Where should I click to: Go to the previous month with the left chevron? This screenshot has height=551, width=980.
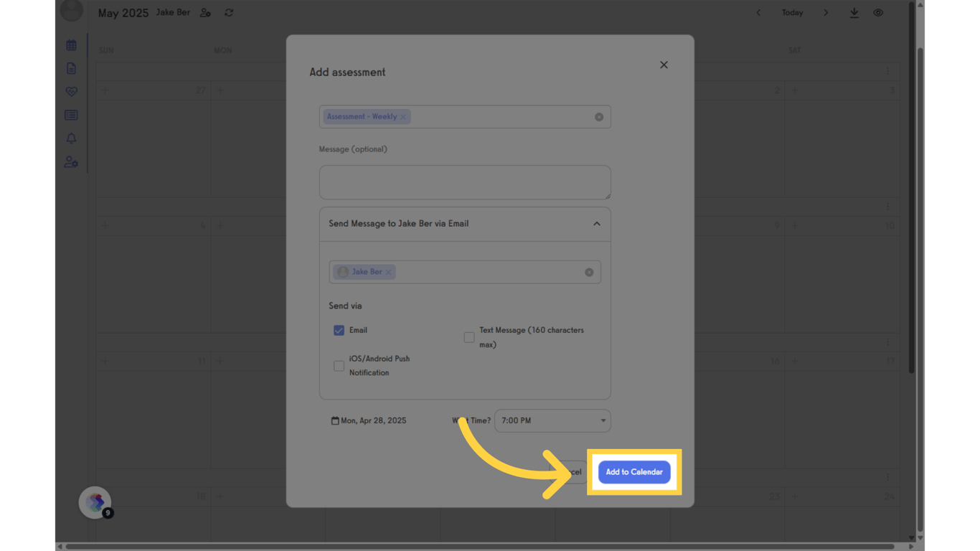758,13
